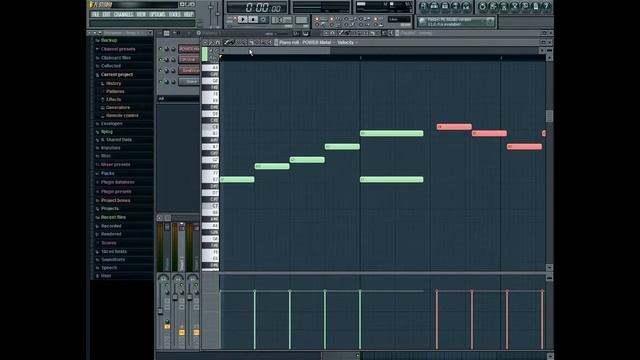Click the Stop transport button
The height and width of the screenshot is (360, 640).
pos(253,20)
